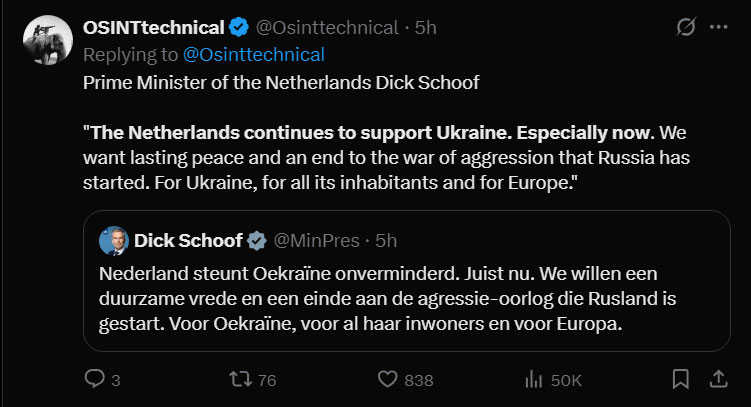
Task: Open the Grok explain icon
Action: coord(685,28)
